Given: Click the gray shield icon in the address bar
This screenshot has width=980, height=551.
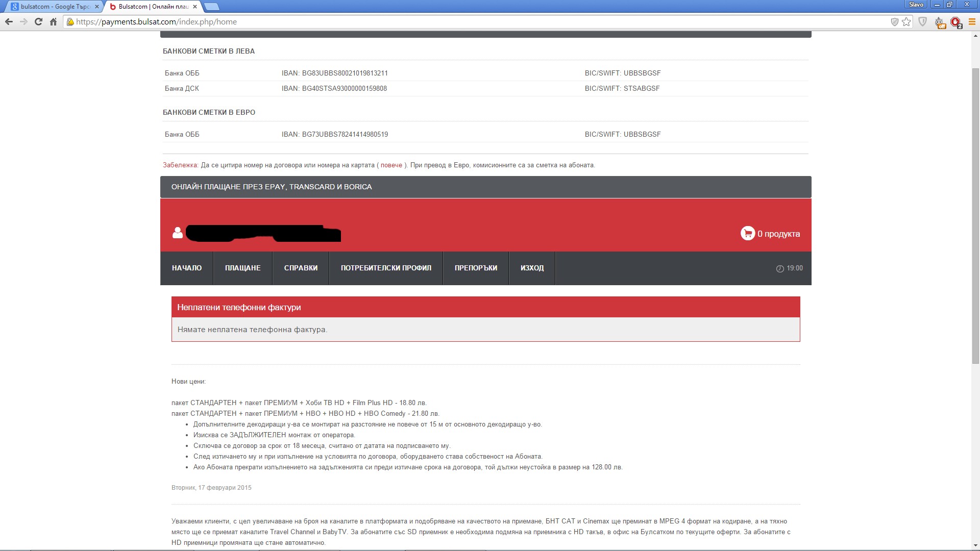Looking at the screenshot, I should pos(894,22).
